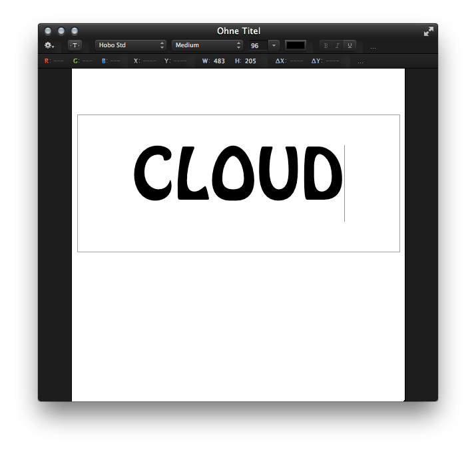The height and width of the screenshot is (454, 476).
Task: Click the Ohne Titel window title
Action: [238, 31]
